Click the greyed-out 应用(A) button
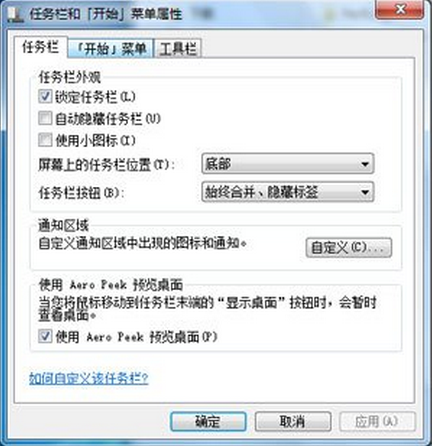The image size is (432, 446). click(377, 422)
